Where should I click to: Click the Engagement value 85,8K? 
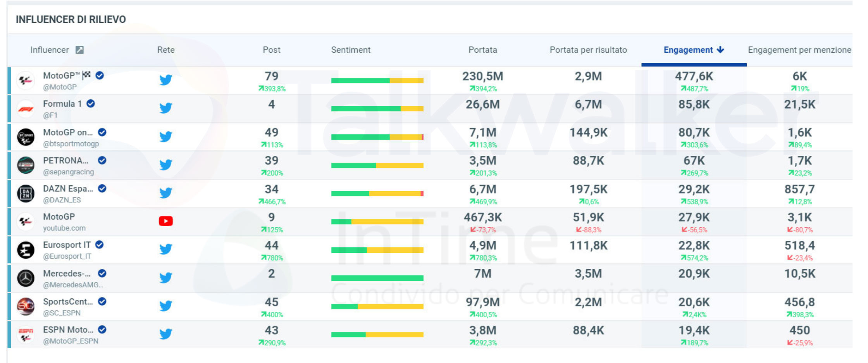[694, 104]
